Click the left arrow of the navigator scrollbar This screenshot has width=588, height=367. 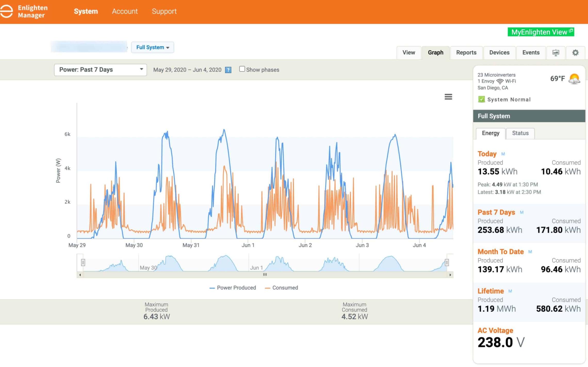click(80, 275)
